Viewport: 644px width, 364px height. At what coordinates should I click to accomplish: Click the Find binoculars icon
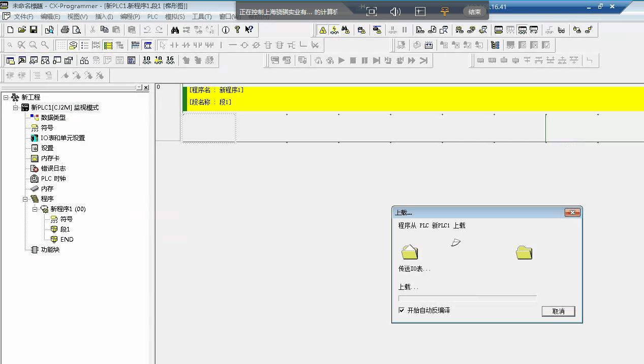point(175,30)
